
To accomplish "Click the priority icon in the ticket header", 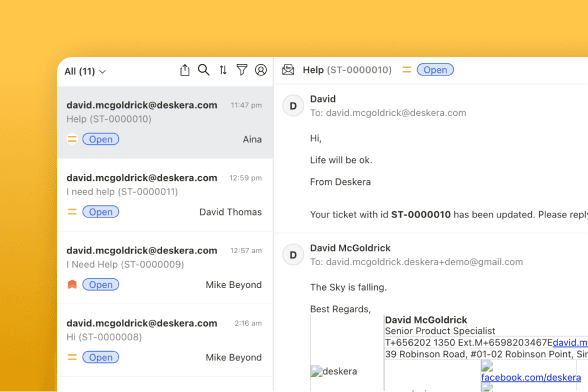I will pyautogui.click(x=406, y=70).
